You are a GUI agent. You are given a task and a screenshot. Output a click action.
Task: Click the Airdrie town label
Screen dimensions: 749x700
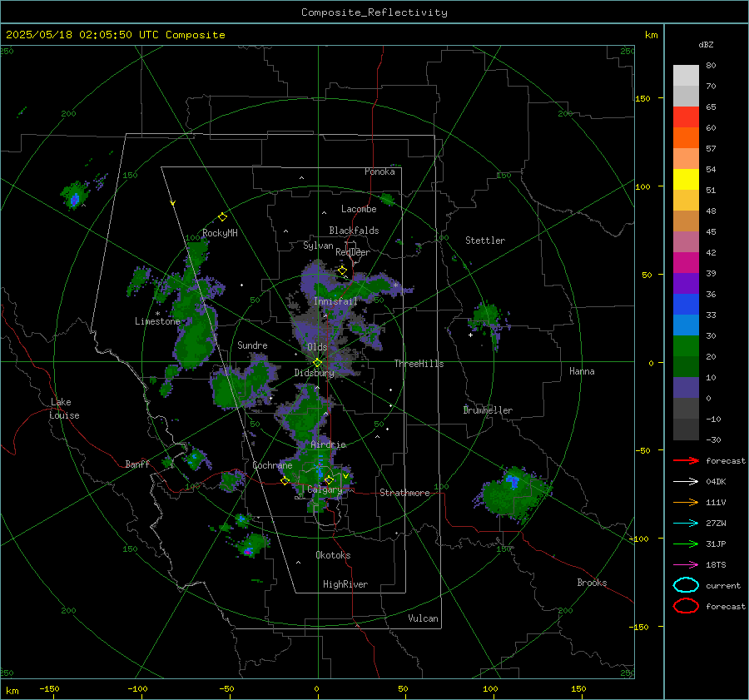(328, 444)
